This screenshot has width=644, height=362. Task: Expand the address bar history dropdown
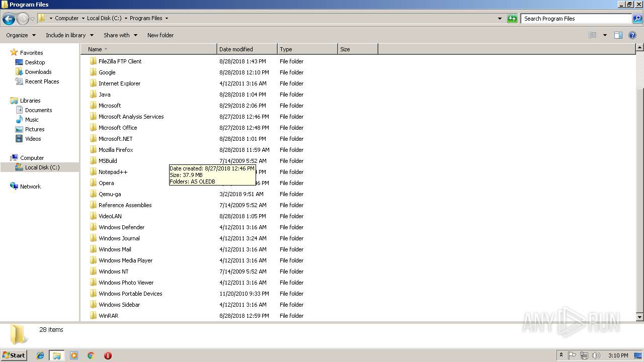click(x=500, y=19)
